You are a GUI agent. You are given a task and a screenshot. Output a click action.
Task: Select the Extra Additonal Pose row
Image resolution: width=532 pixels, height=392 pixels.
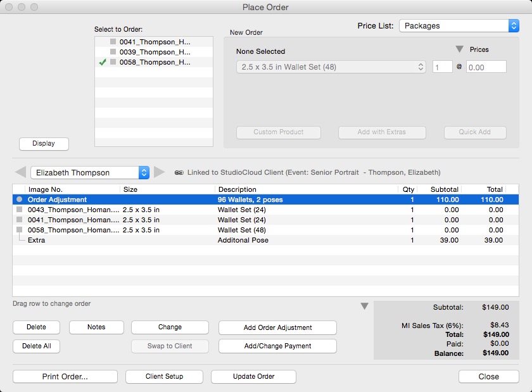point(253,240)
